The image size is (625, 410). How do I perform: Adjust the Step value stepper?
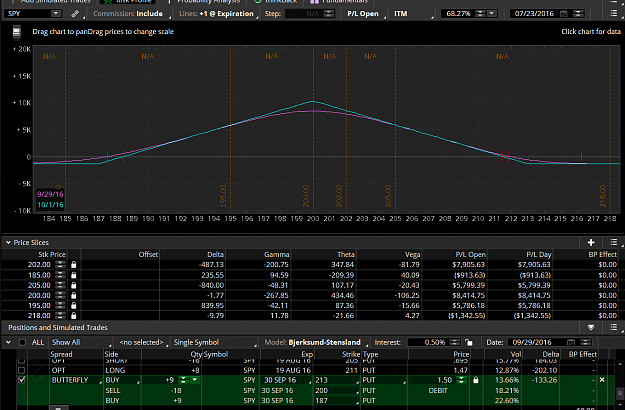(329, 14)
